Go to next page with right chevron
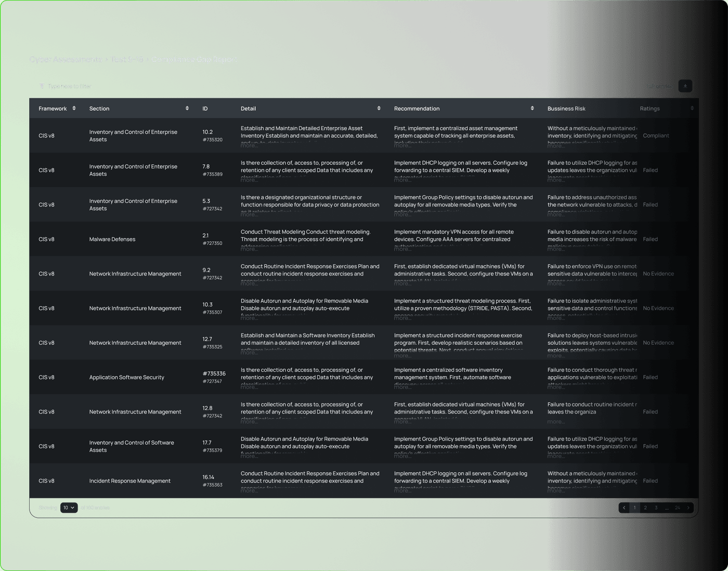 tap(688, 508)
